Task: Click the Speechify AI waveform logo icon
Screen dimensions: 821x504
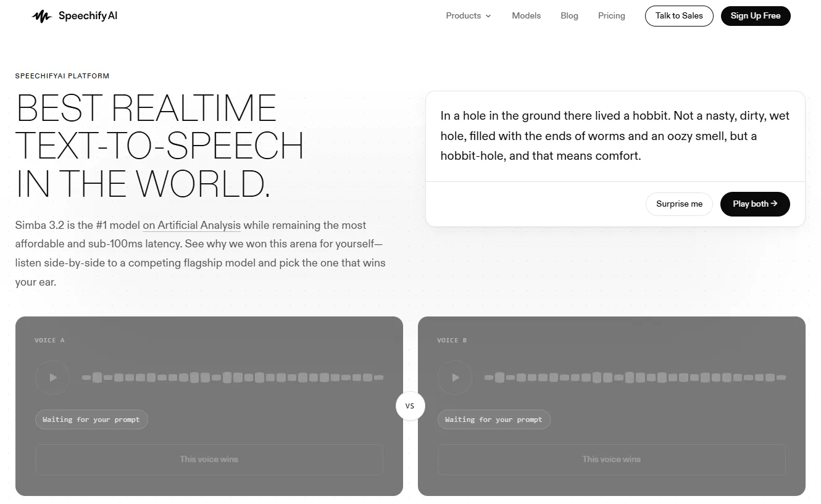Action: click(x=41, y=16)
